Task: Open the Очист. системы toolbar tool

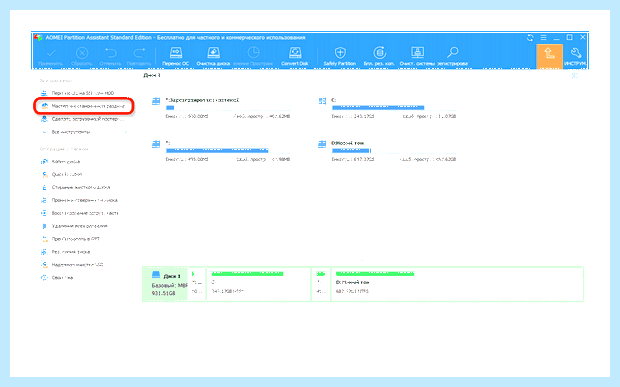Action: click(x=417, y=57)
